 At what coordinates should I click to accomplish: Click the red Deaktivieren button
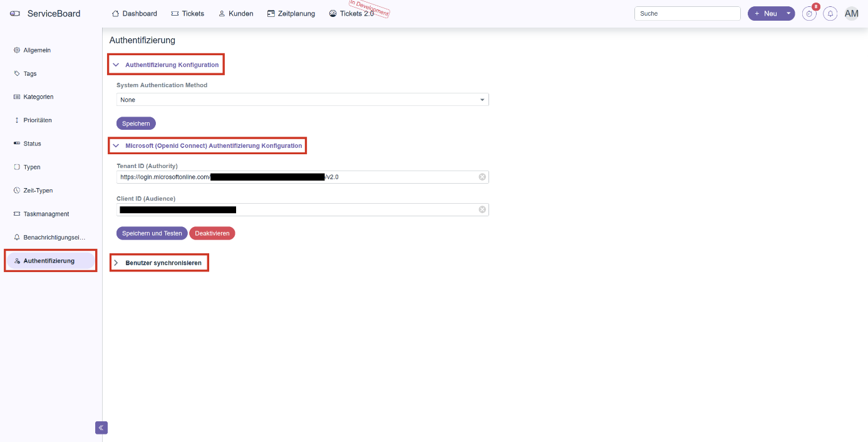pyautogui.click(x=212, y=233)
